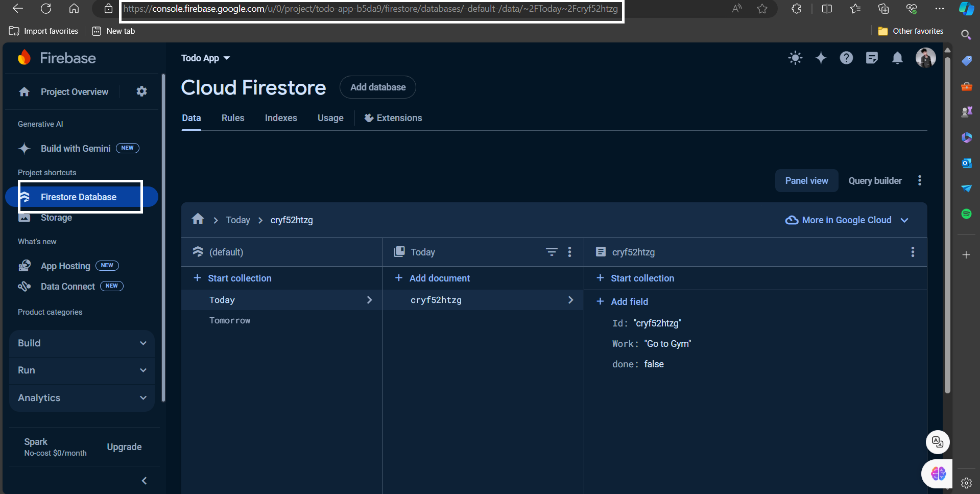The image size is (980, 494).
Task: Go back in browser
Action: [x=18, y=9]
